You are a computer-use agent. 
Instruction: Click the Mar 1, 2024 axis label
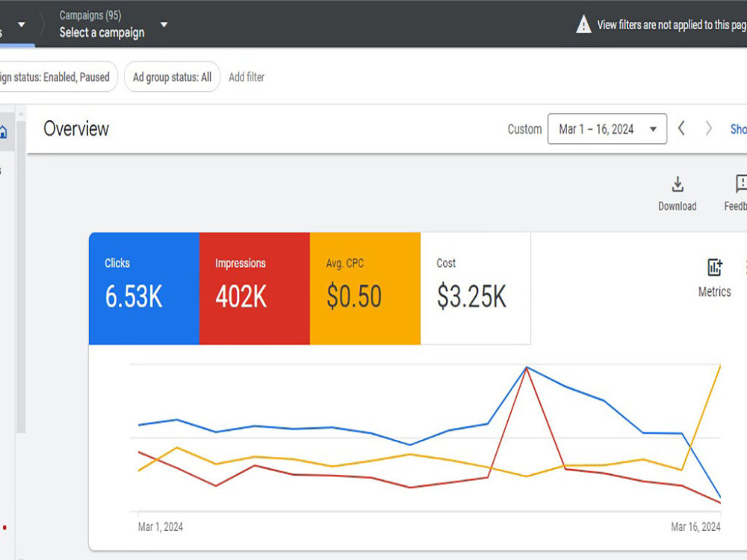click(161, 526)
